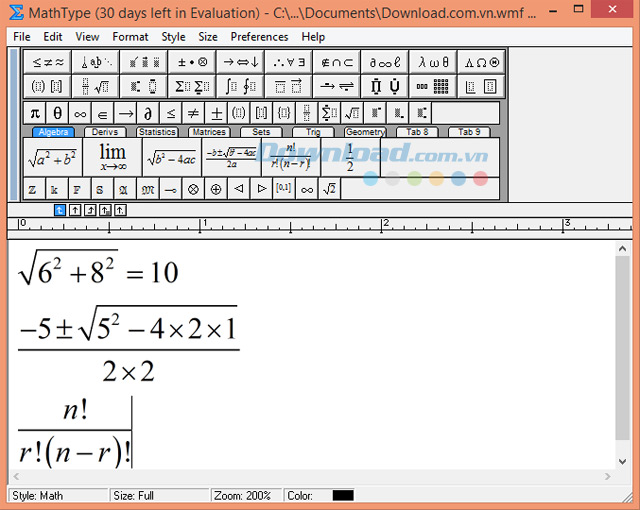Switch to the Trig tab
640x510 pixels.
point(313,132)
